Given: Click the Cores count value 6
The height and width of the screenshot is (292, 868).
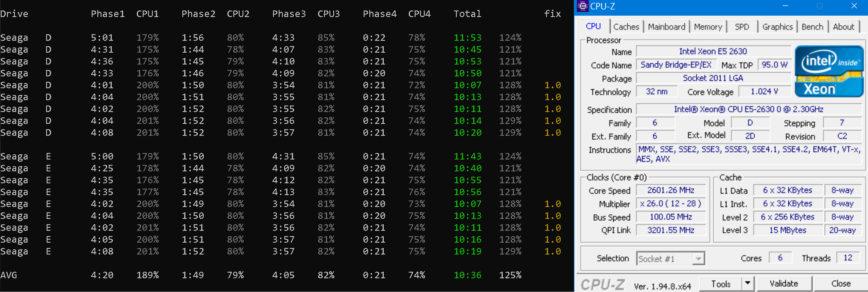Looking at the screenshot, I should 780,258.
